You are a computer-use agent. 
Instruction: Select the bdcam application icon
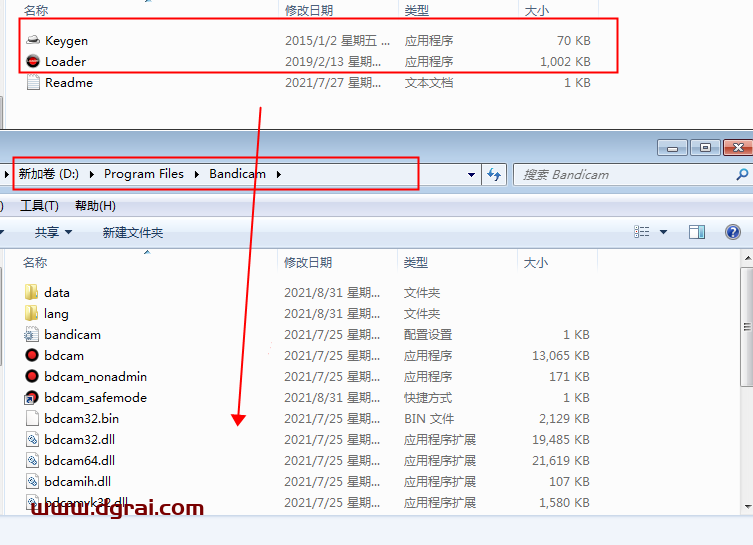pos(32,355)
